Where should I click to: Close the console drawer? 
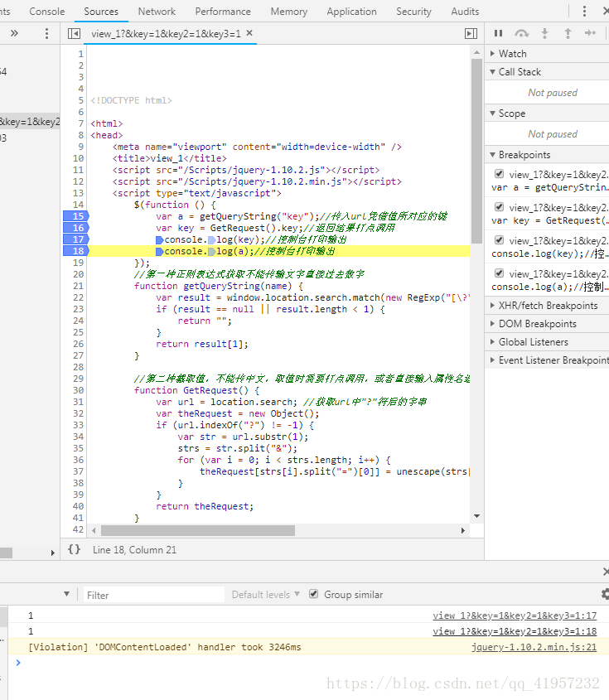coord(606,572)
